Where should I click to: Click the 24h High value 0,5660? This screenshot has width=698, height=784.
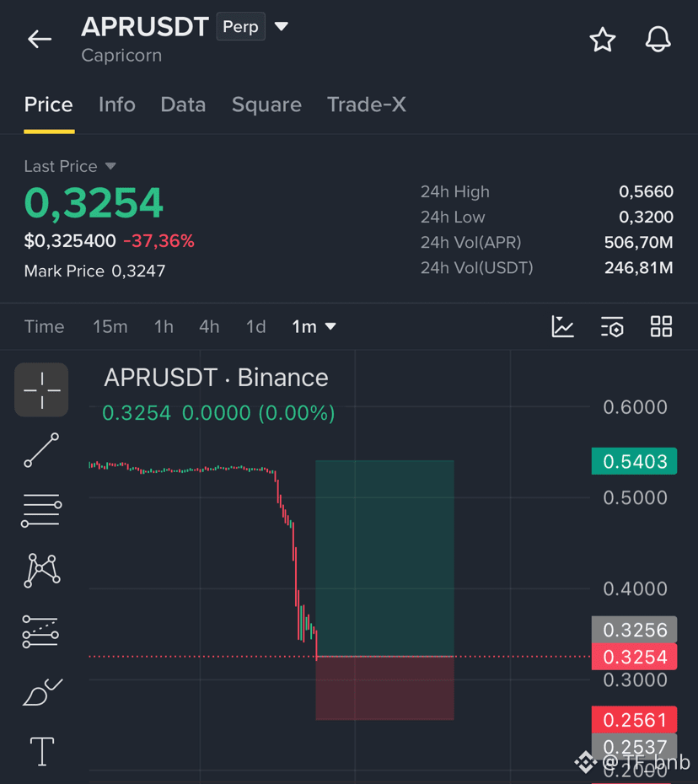coord(646,191)
